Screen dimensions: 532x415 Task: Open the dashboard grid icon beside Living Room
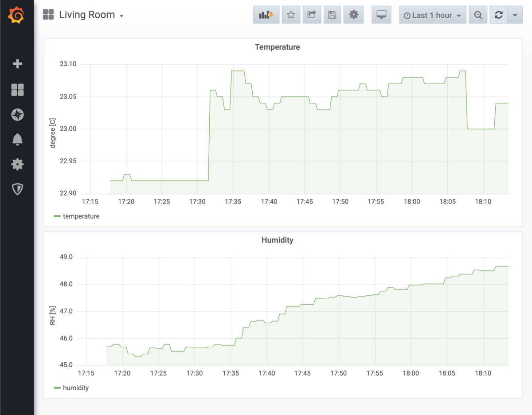coord(48,15)
